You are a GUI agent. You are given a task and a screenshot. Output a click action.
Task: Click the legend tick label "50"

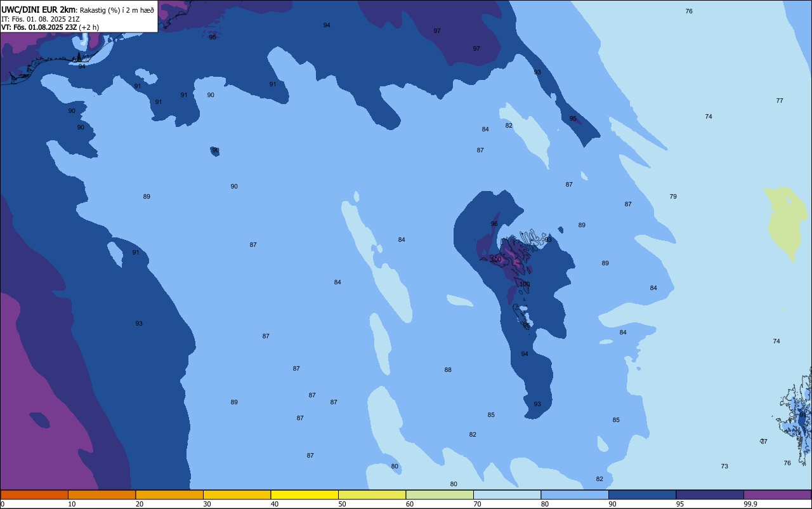(342, 504)
